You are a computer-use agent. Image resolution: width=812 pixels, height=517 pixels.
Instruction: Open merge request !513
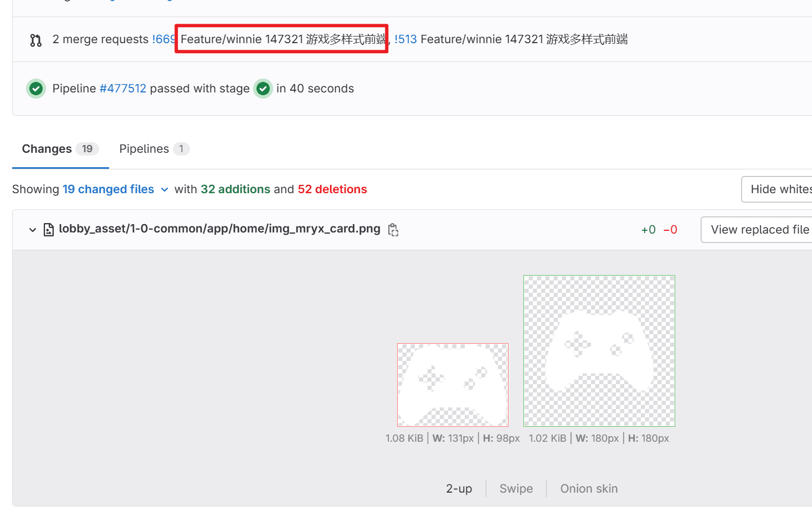pyautogui.click(x=405, y=39)
